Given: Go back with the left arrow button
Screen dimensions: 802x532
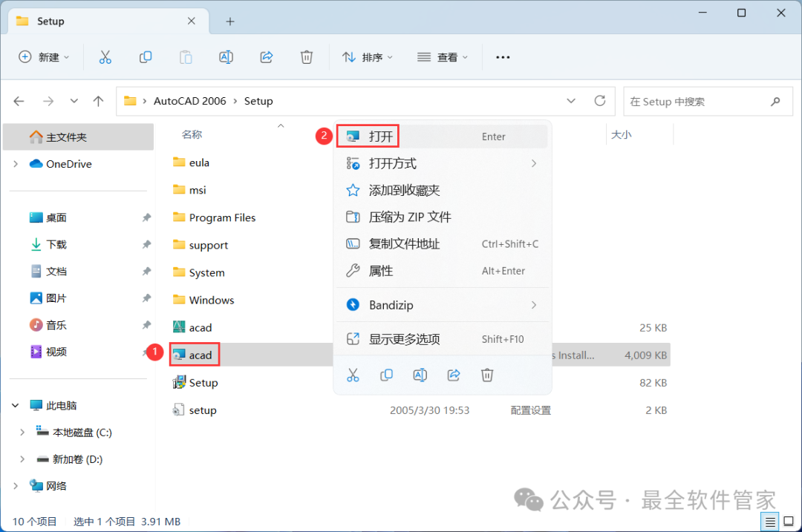Looking at the screenshot, I should click(x=19, y=101).
